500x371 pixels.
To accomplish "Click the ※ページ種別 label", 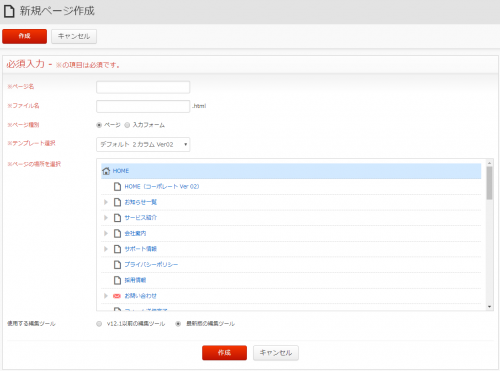I will point(23,125).
